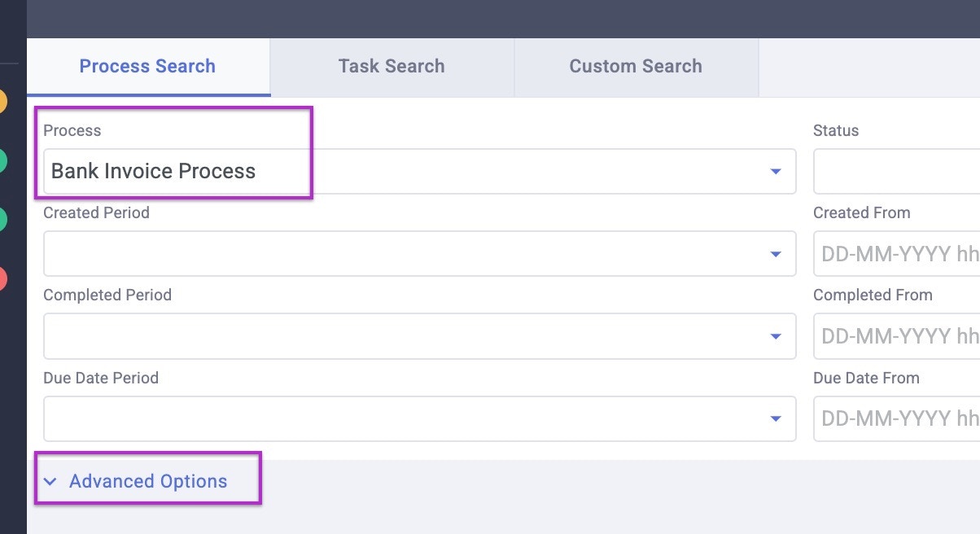The height and width of the screenshot is (534, 980).
Task: Click the orange circle sidebar icon
Action: [x=2, y=102]
